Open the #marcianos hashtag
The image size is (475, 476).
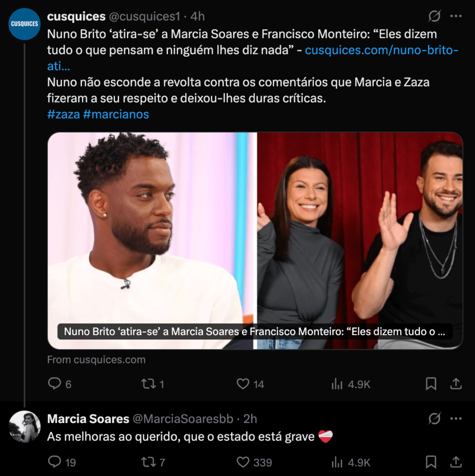116,114
